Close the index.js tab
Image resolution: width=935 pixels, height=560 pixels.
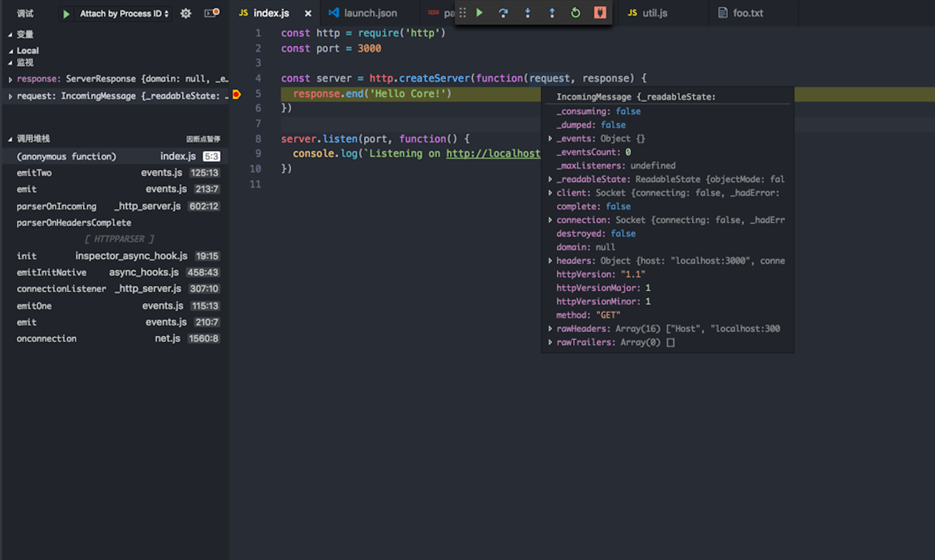(308, 14)
